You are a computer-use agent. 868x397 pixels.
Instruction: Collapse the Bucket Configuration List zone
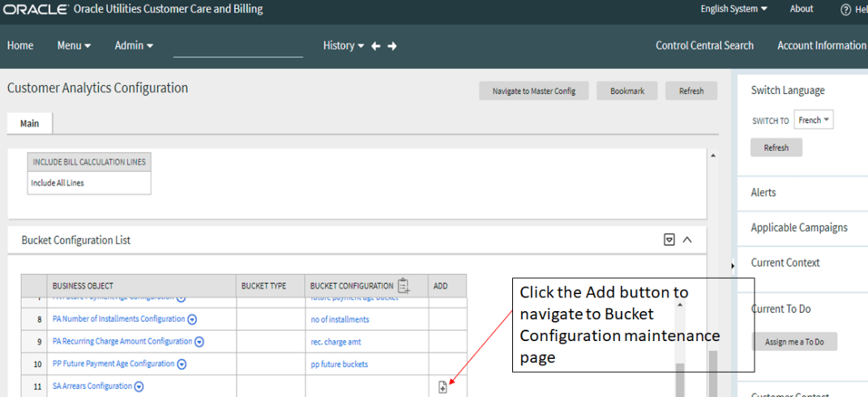(687, 240)
